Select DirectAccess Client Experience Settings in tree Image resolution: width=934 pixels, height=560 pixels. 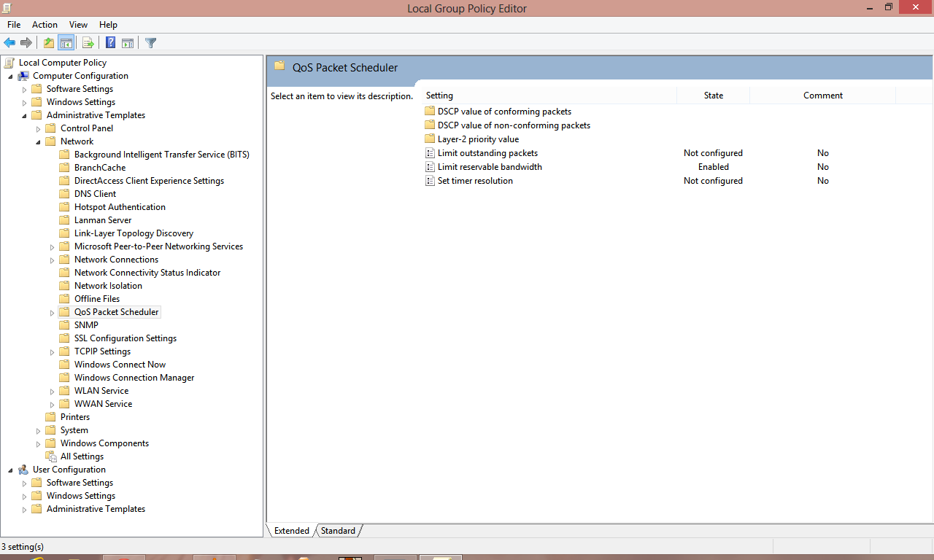coord(149,181)
